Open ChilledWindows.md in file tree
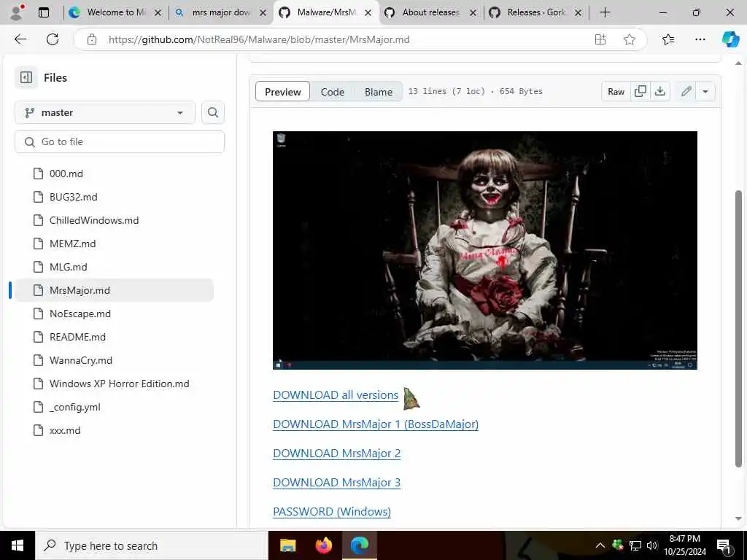Screen dimensions: 747x560 pyautogui.click(x=94, y=220)
